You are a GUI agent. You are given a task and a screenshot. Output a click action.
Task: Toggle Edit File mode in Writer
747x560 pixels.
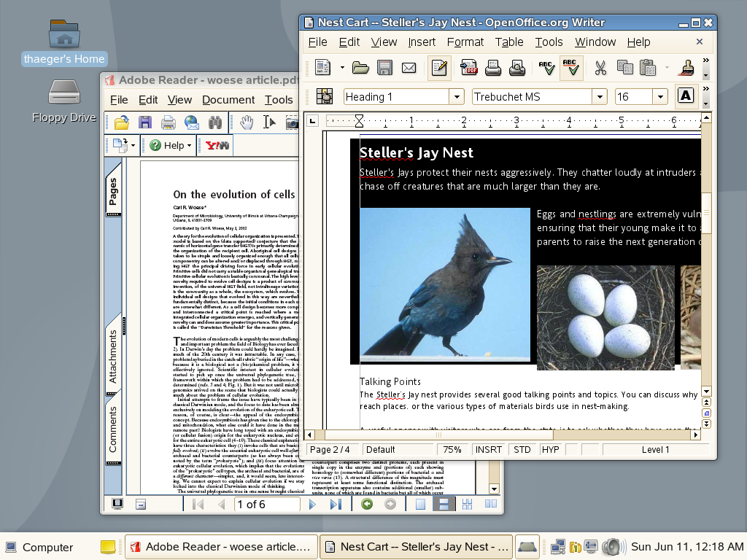tap(438, 68)
